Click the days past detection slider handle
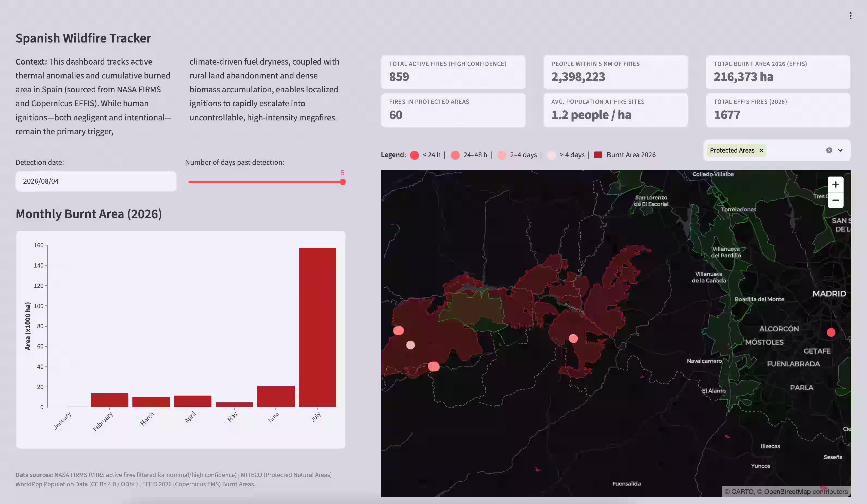This screenshot has height=504, width=867. pyautogui.click(x=343, y=182)
